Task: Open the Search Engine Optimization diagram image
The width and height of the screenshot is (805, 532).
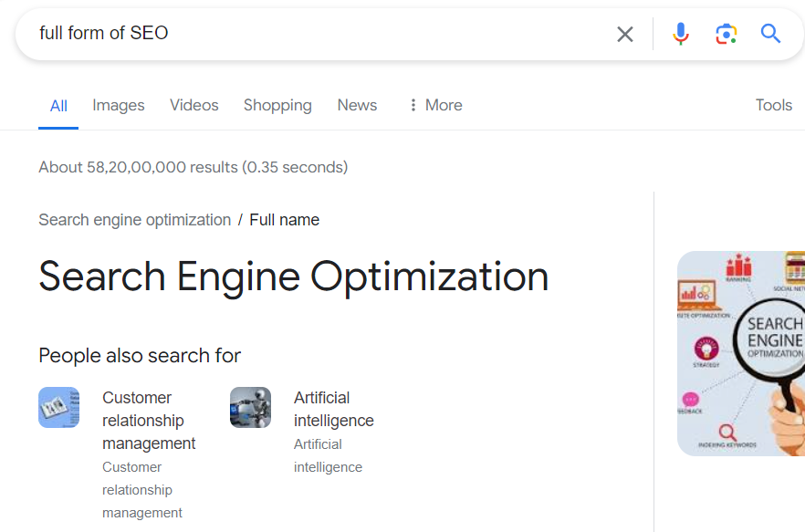Action: point(741,354)
